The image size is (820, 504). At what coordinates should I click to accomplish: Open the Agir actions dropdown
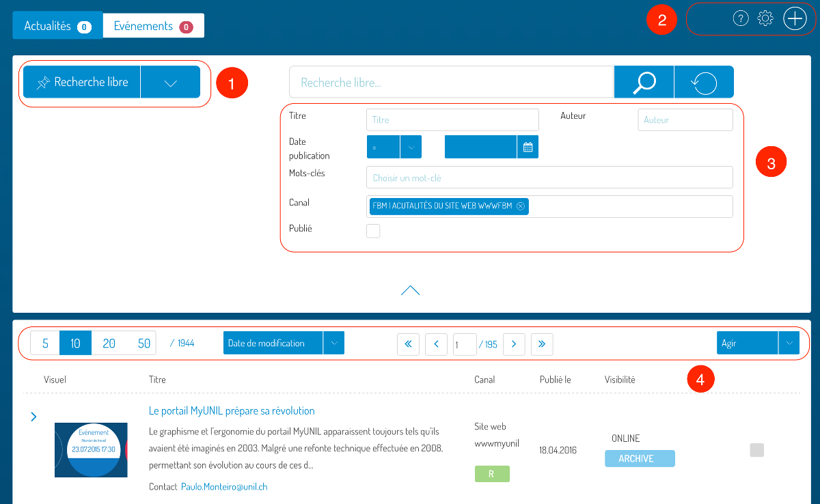[789, 343]
